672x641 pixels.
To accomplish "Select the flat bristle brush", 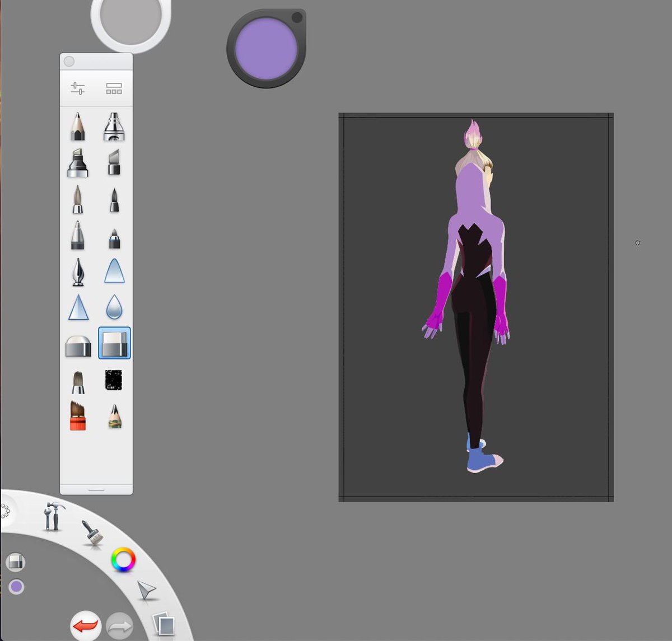I will [78, 382].
